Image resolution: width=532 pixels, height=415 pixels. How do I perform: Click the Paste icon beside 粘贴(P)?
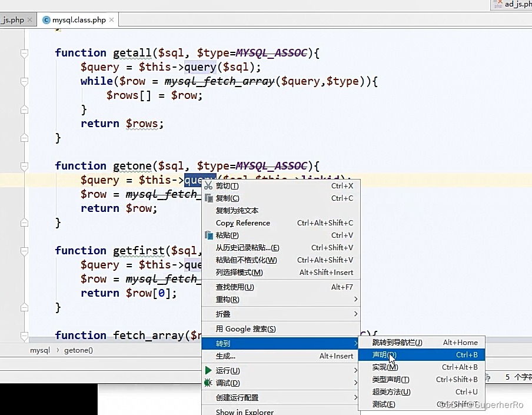pos(208,235)
